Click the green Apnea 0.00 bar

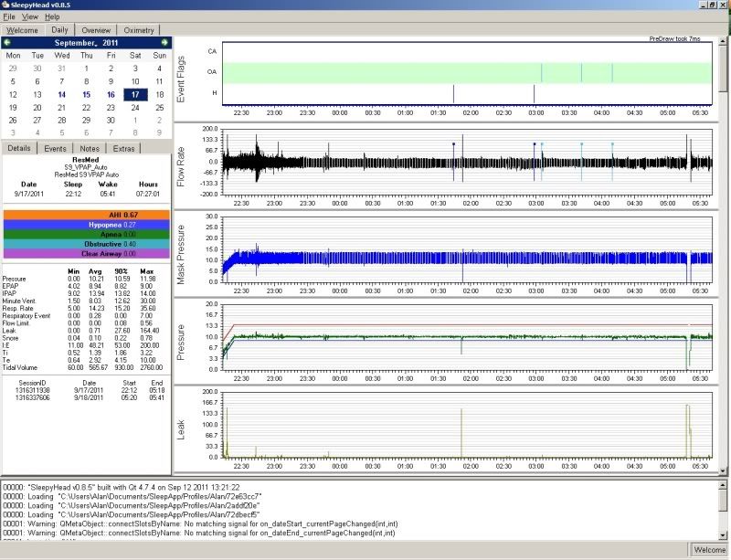pyautogui.click(x=87, y=235)
